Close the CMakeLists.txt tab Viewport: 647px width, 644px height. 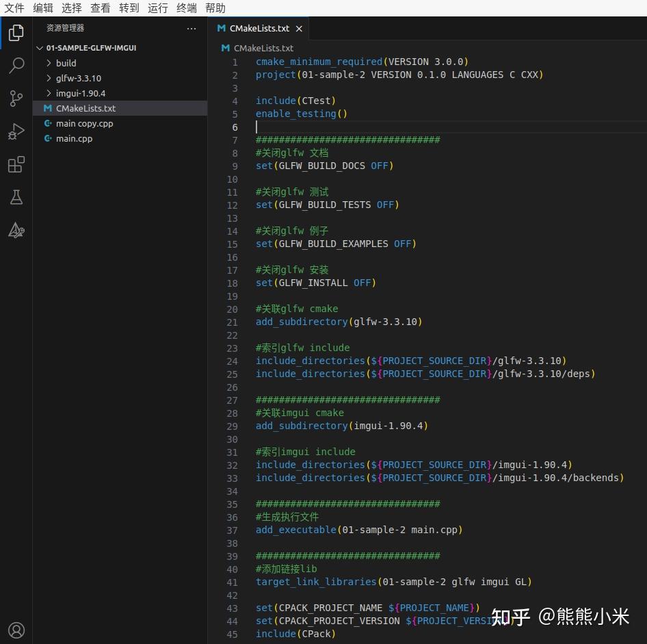coord(299,29)
